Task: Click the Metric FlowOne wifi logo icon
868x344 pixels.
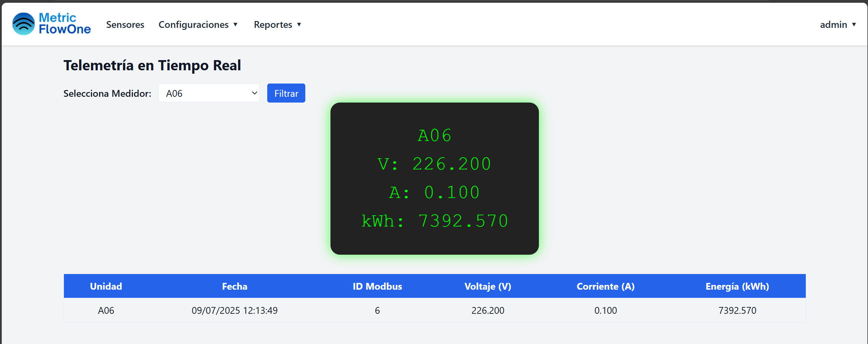Action: 23,24
